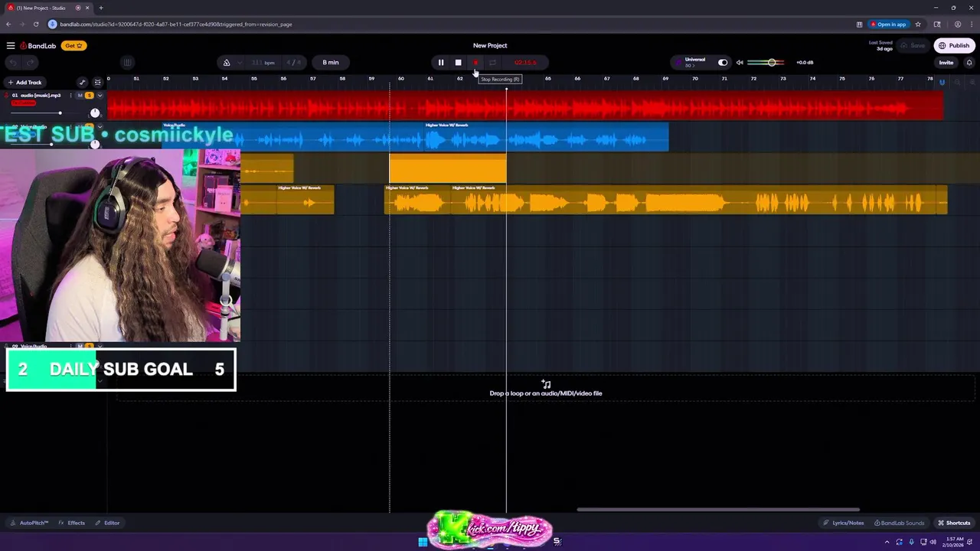Click the zoom in magnifier icon
Image resolution: width=980 pixels, height=551 pixels.
(x=972, y=83)
